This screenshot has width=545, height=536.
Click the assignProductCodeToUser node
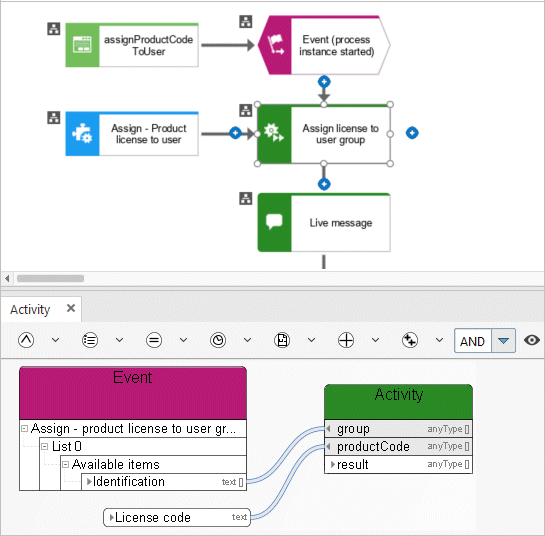tap(132, 45)
